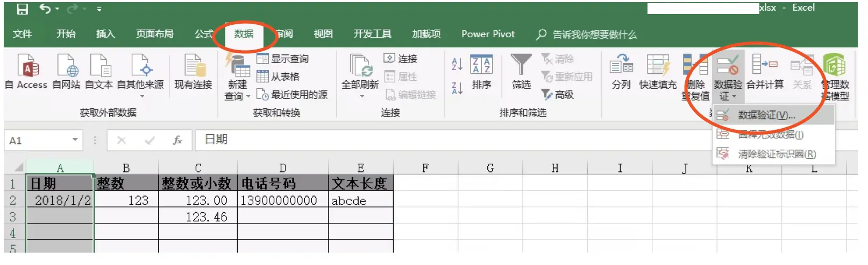This screenshot has width=868, height=265.
Task: Click cell containing abcde
Action: pyautogui.click(x=361, y=200)
